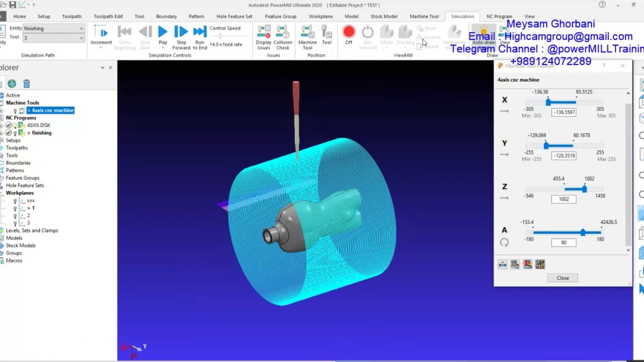Screen dimensions: 644x362
Task: Toggle the check circle for finishing program
Action: 9,133
